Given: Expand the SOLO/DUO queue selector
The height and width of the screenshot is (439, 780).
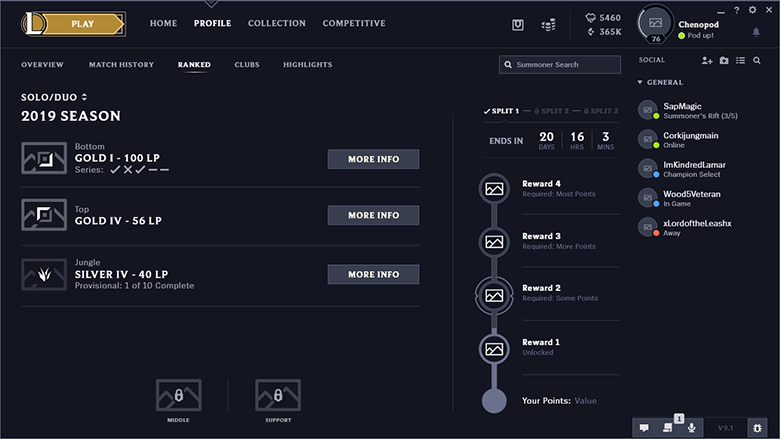Looking at the screenshot, I should [x=55, y=97].
